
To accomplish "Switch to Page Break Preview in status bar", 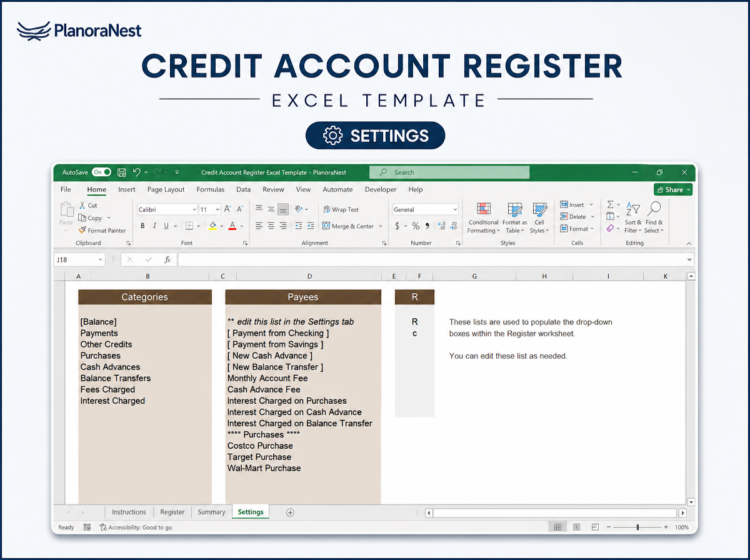I will 595,527.
